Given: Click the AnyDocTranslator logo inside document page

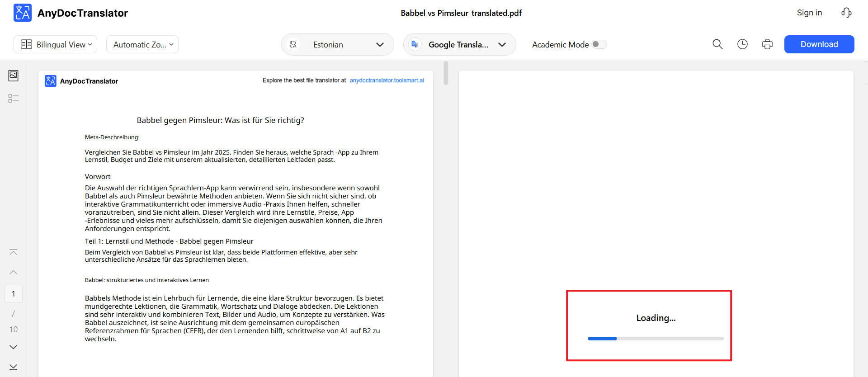Looking at the screenshot, I should pos(51,81).
